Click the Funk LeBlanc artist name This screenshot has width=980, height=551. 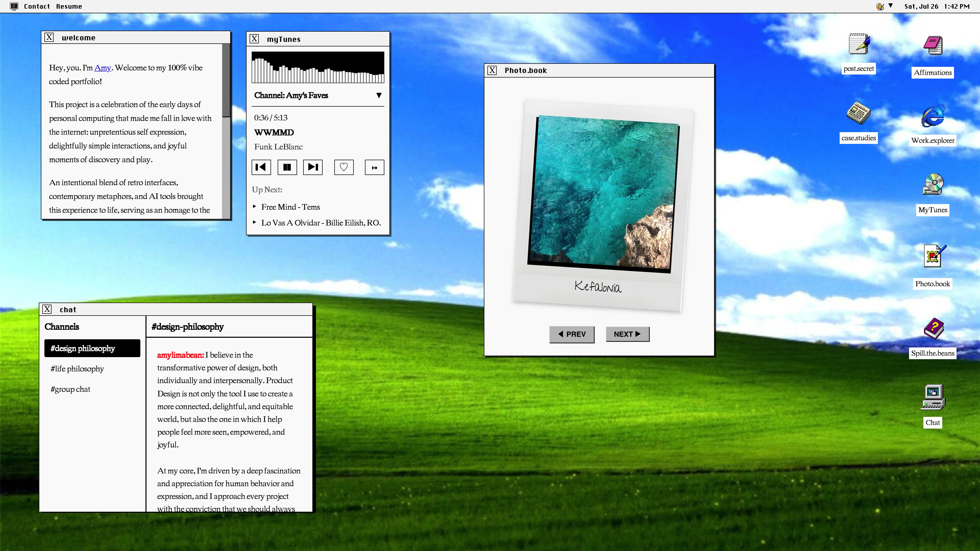(x=278, y=147)
